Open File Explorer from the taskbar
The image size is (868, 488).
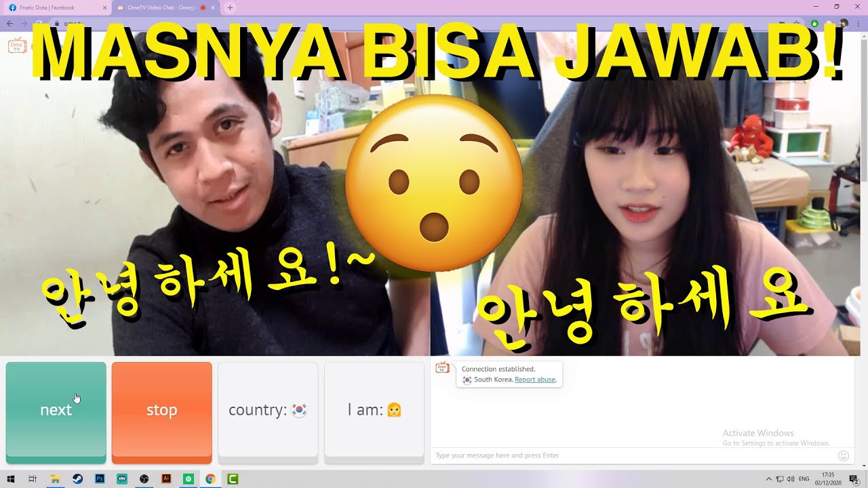pos(55,479)
